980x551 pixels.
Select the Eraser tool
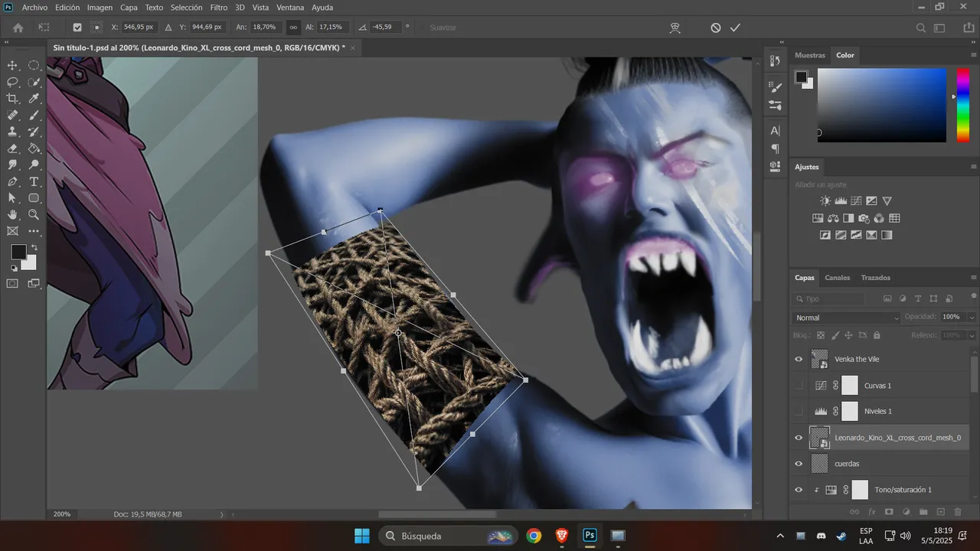(x=13, y=148)
